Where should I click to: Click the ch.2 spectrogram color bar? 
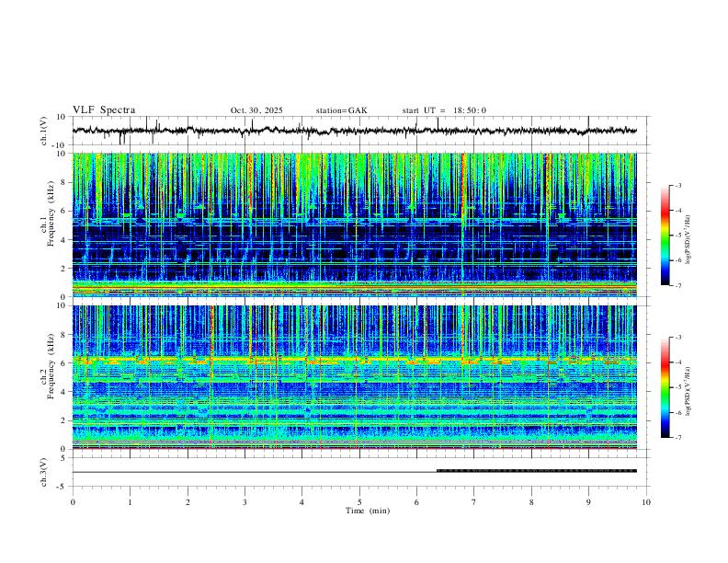click(665, 387)
